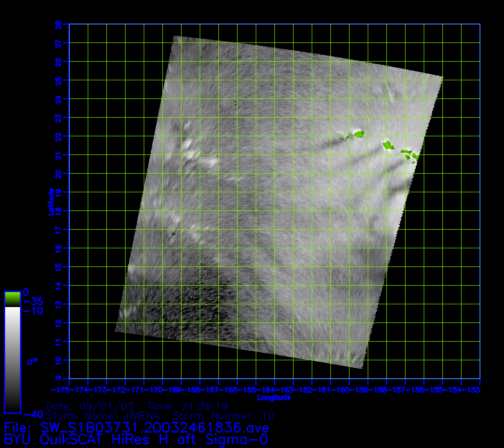
Task: Click the Latitude axis title
Action: click(x=50, y=202)
